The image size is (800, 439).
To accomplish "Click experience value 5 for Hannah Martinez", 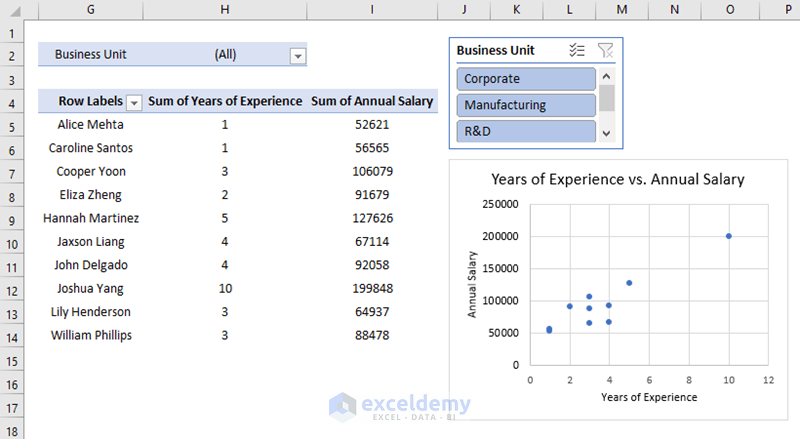I will tap(225, 218).
